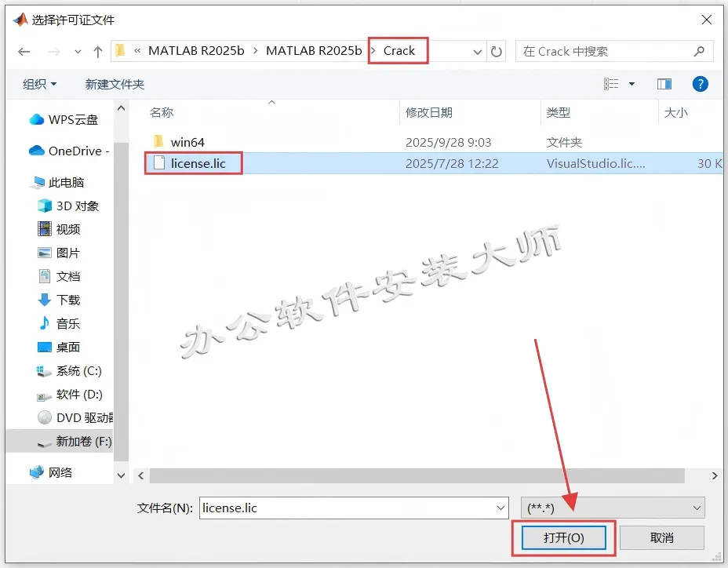728x568 pixels.
Task: Open help with question mark icon
Action: click(700, 84)
